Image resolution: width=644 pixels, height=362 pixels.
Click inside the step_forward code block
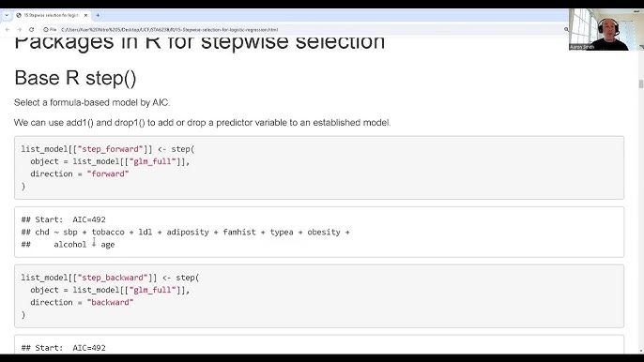319,168
